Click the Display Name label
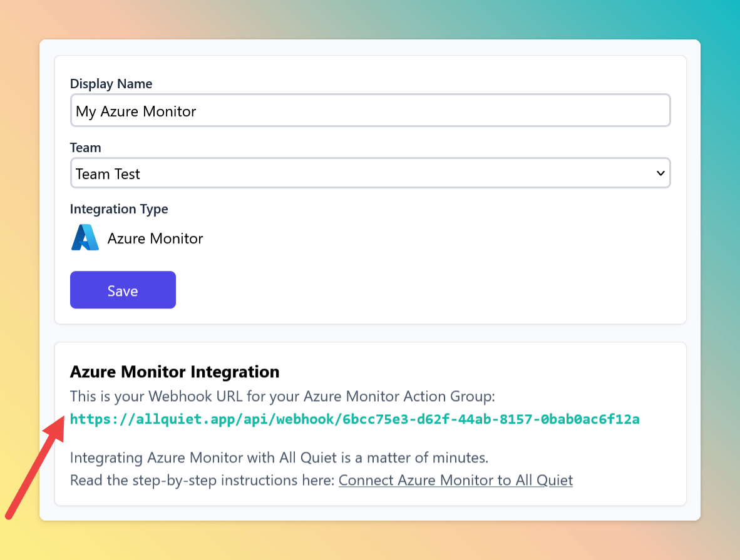The height and width of the screenshot is (560, 740). pyautogui.click(x=111, y=83)
